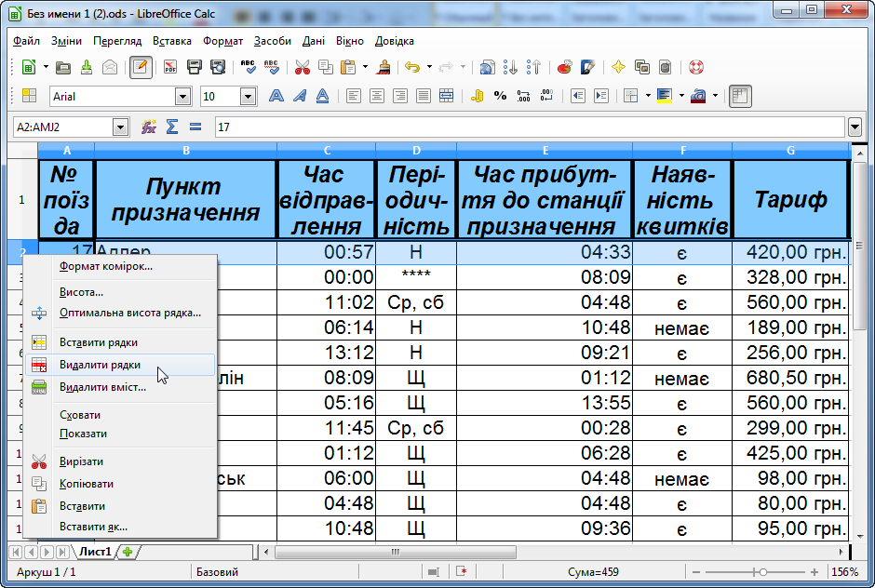
Task: Click the Print icon
Action: point(195,68)
